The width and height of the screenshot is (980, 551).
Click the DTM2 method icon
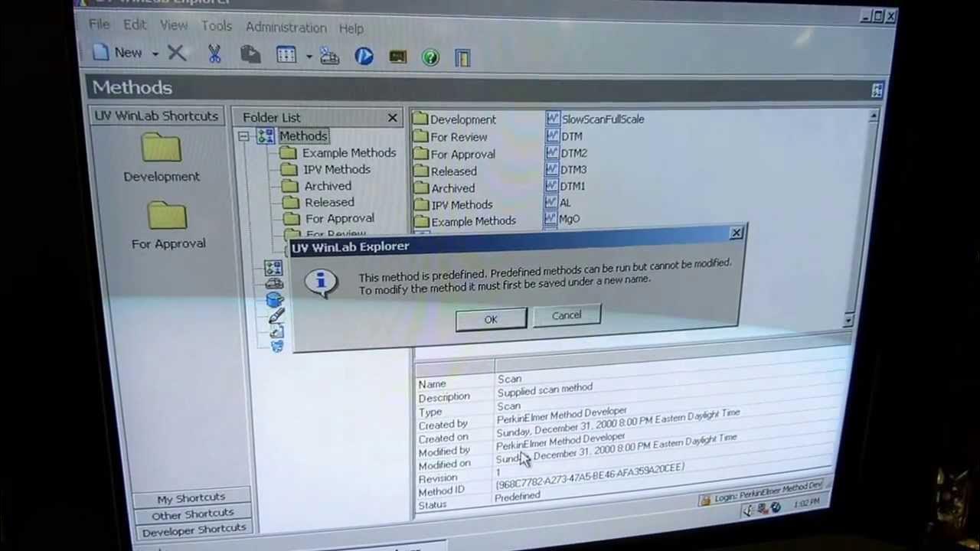[552, 152]
